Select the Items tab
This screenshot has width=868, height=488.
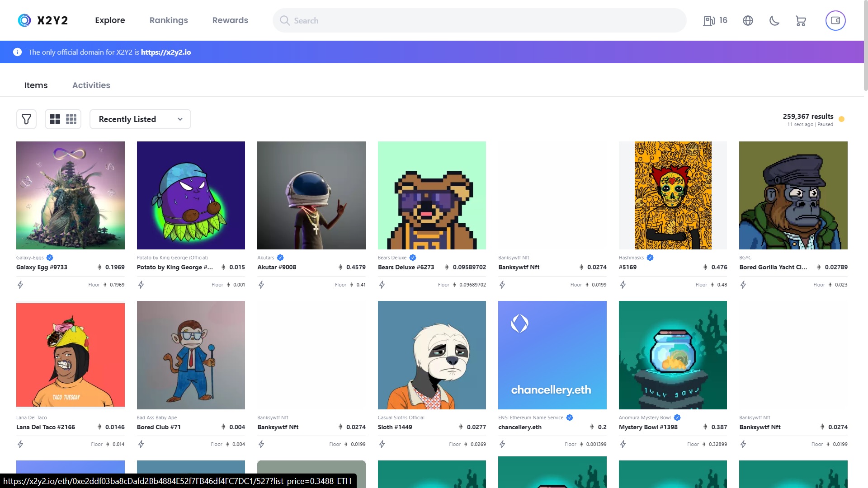click(36, 85)
